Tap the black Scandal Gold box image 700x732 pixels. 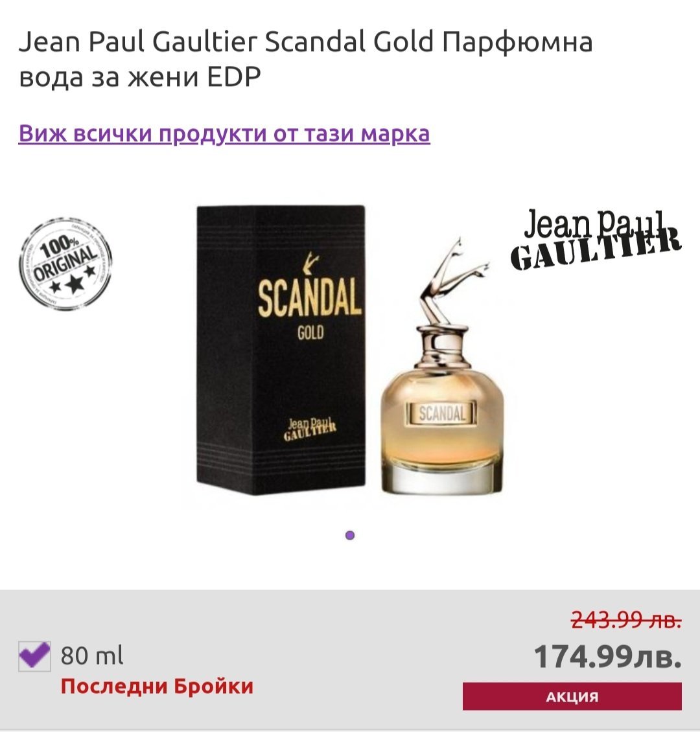(281, 350)
